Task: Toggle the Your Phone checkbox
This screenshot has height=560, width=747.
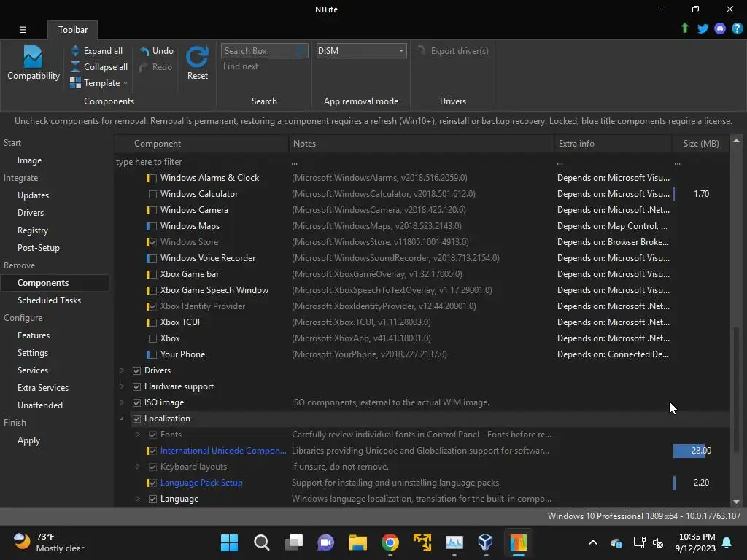Action: 152,354
